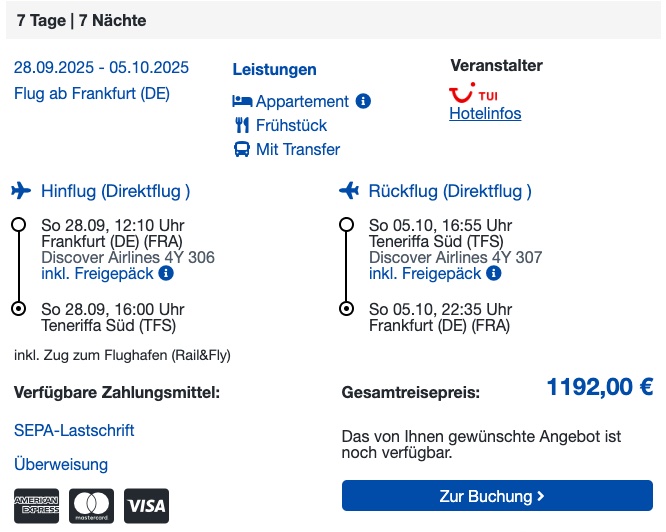Select the VISA card logo
The image size is (666, 532).
coord(147,506)
